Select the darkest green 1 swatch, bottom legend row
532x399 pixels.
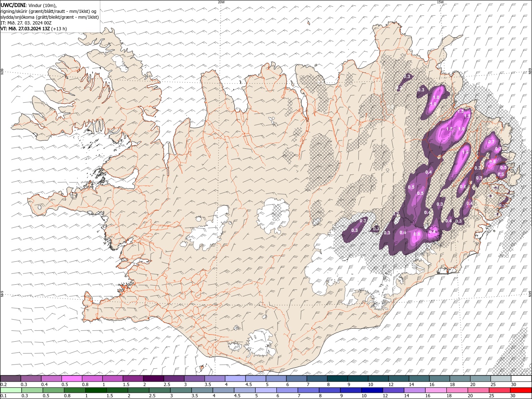pos(96,390)
